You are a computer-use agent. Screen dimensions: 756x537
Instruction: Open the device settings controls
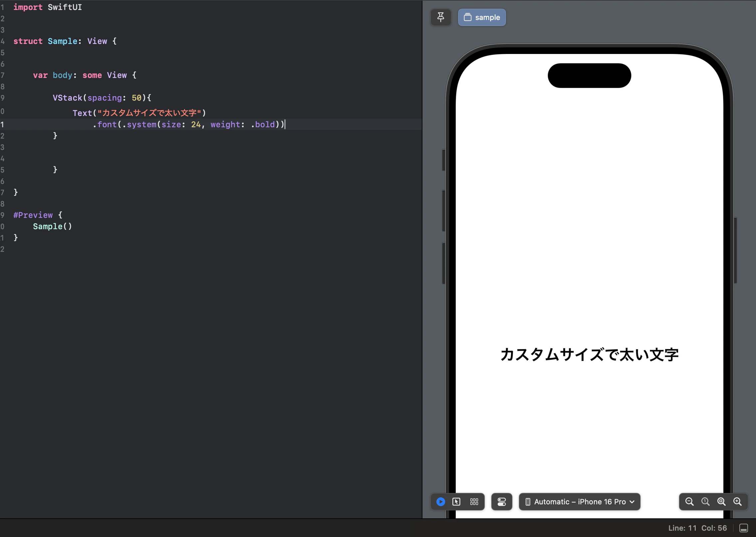point(501,502)
